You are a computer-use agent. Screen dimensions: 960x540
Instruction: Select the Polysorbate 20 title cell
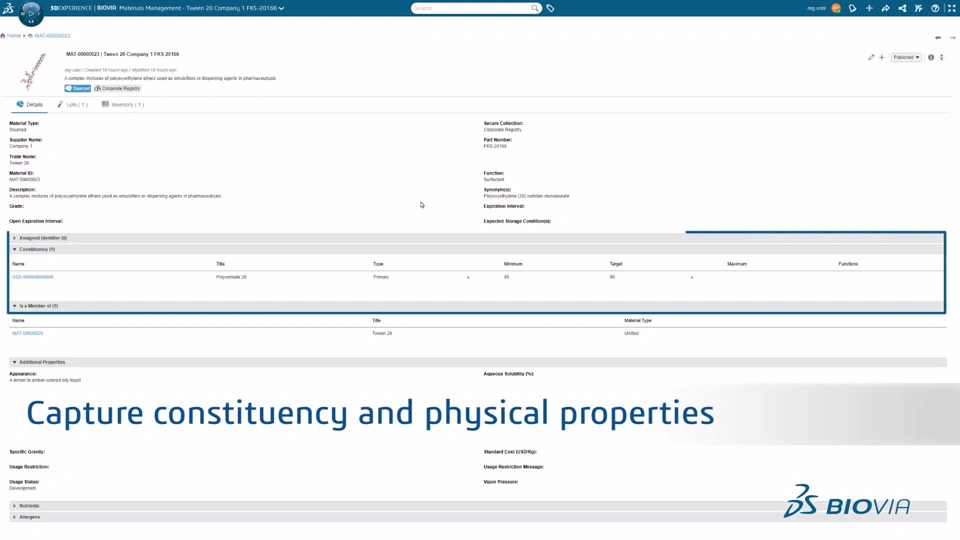[x=231, y=277]
